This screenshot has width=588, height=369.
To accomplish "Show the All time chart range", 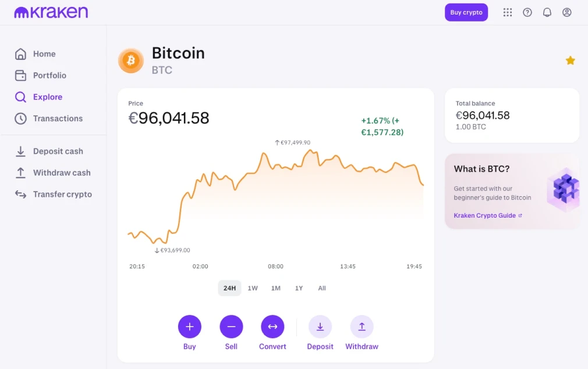I will (322, 288).
